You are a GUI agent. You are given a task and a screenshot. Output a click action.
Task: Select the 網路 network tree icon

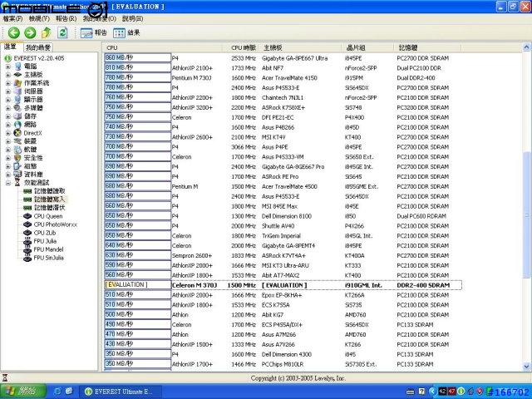point(17,125)
